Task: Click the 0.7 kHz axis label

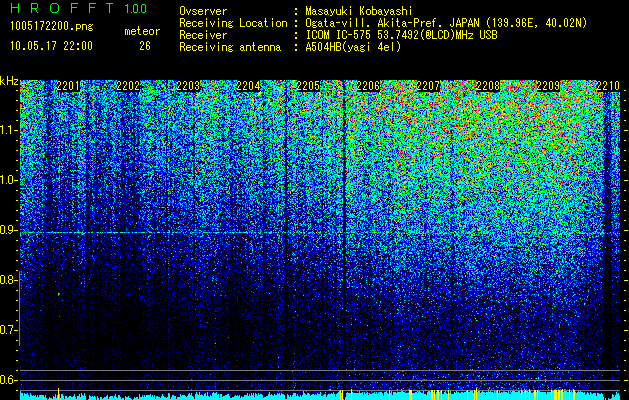Action: 8,330
